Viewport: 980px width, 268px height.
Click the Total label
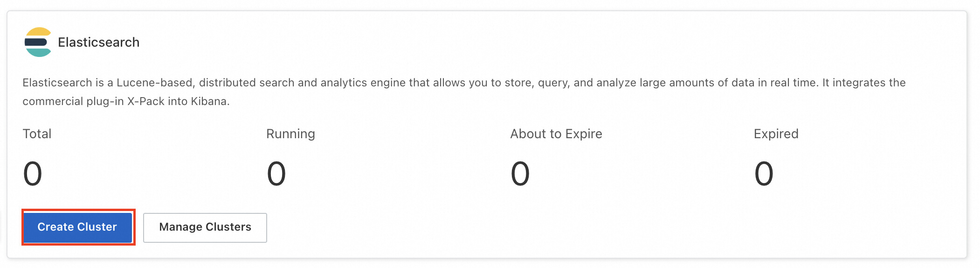click(x=37, y=134)
